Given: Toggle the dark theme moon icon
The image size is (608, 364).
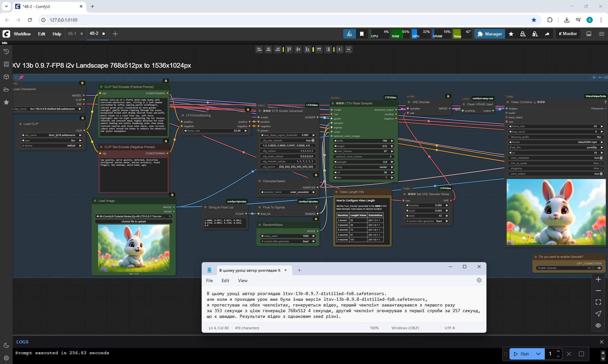Looking at the screenshot, I should point(6,345).
